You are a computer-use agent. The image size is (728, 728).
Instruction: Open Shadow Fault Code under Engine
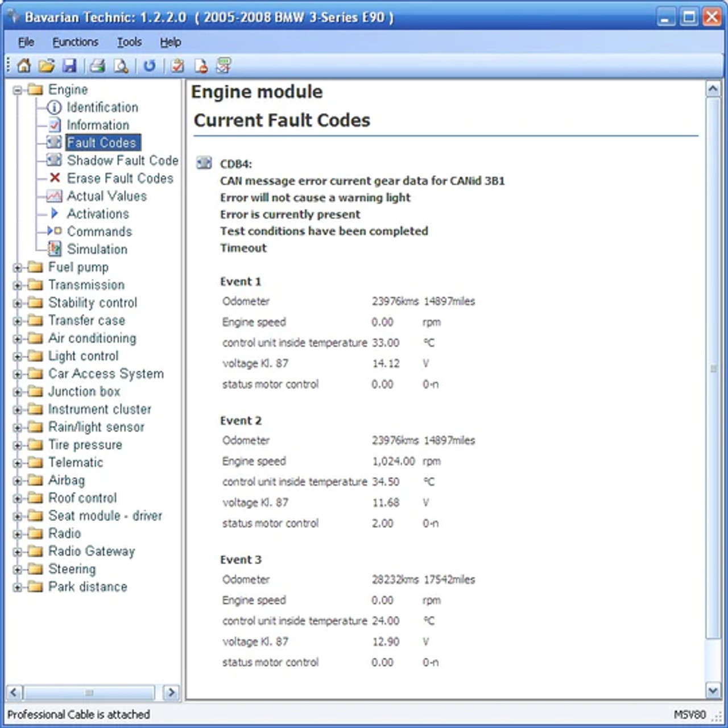(123, 160)
